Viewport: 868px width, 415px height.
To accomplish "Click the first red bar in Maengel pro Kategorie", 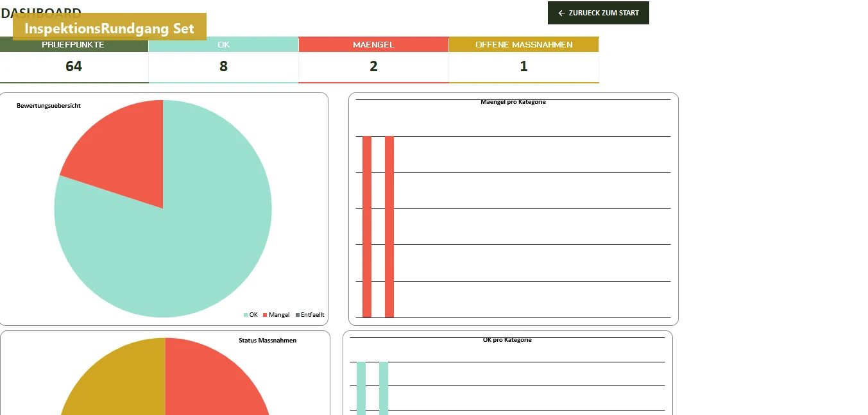I will [x=367, y=226].
